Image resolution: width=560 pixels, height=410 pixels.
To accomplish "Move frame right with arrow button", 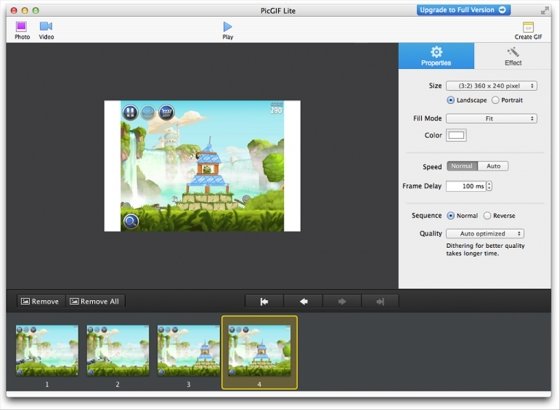I will (x=342, y=302).
